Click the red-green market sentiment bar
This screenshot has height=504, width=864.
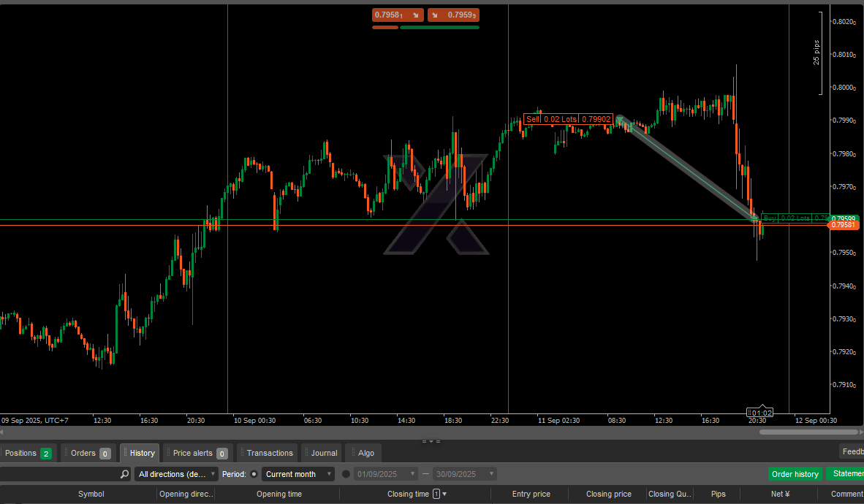tap(425, 27)
